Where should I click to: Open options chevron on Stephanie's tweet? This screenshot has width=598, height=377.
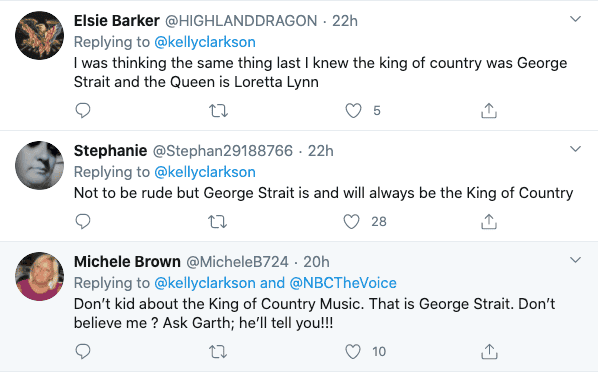(x=575, y=149)
